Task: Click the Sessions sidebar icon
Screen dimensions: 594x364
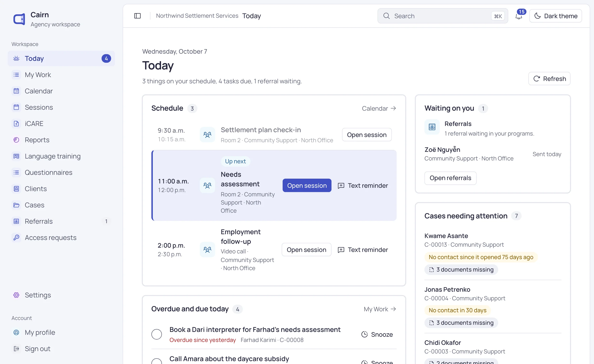Action: click(x=16, y=107)
